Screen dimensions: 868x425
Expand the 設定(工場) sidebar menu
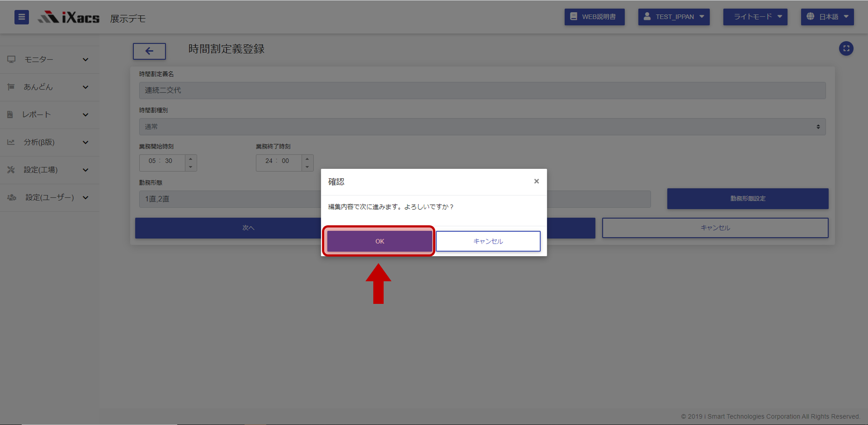click(x=49, y=170)
